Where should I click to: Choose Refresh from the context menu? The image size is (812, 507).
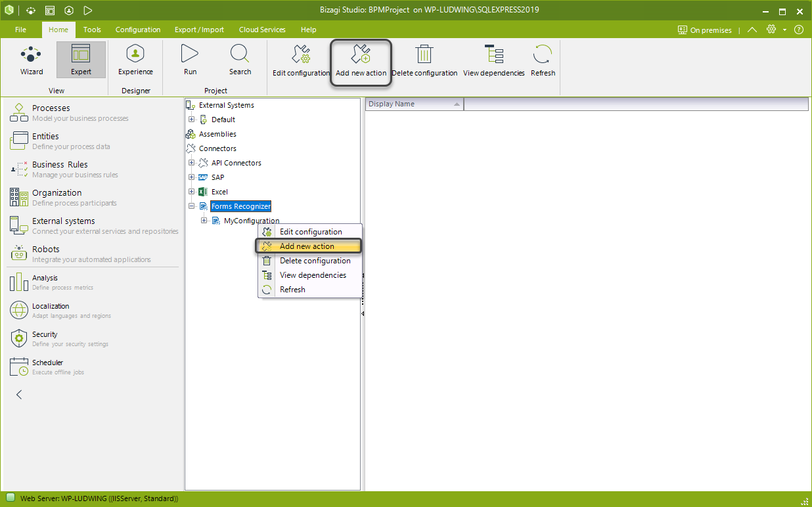pos(309,290)
